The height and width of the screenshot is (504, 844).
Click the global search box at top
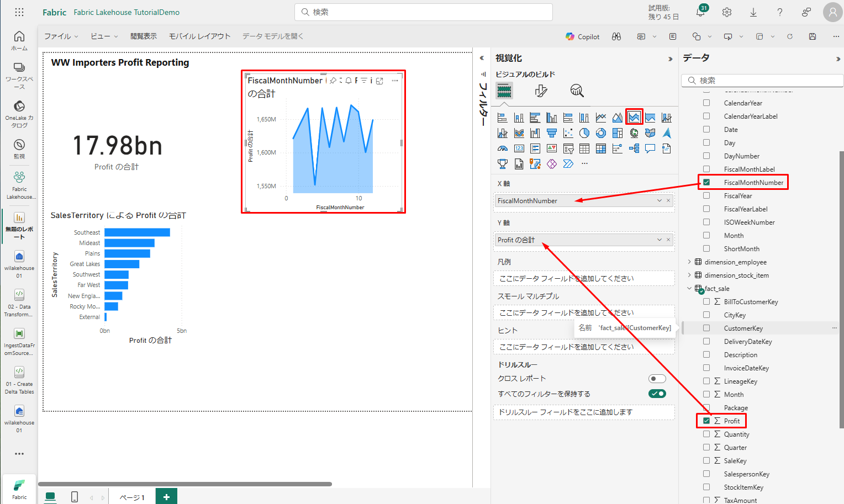(x=424, y=12)
